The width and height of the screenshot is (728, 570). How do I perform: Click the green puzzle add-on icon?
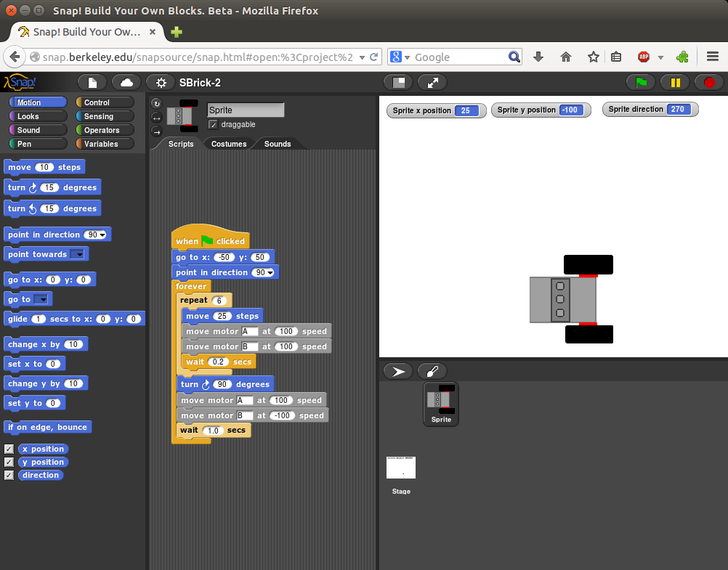[682, 57]
